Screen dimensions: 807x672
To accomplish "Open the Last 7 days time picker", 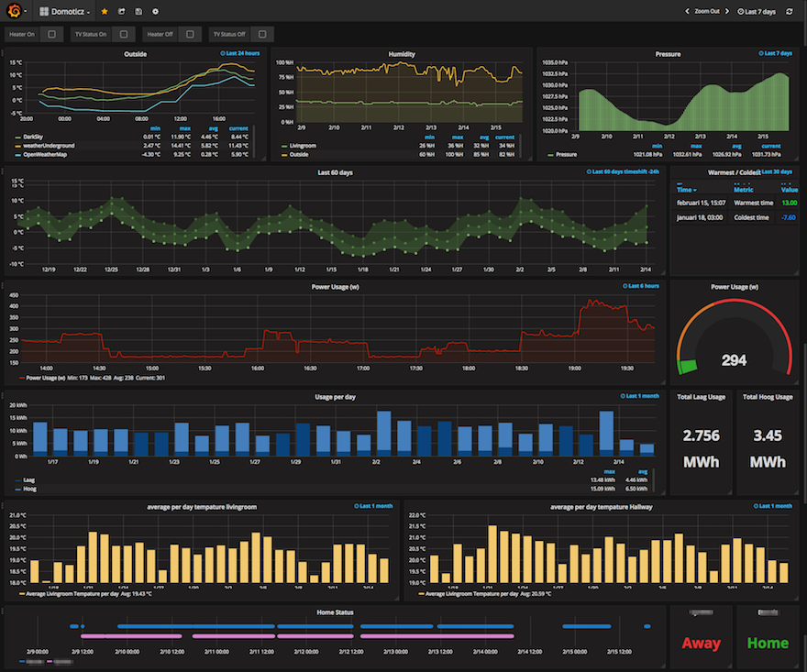I will [756, 11].
